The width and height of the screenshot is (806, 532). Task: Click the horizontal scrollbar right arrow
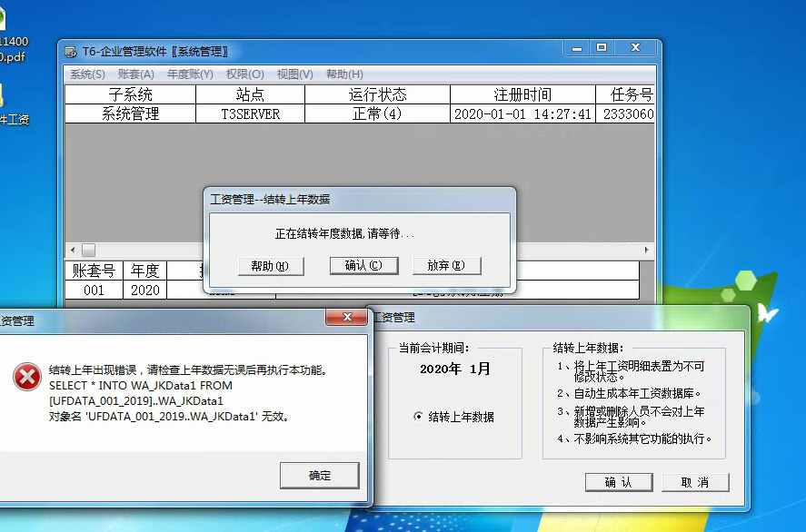pyautogui.click(x=646, y=250)
